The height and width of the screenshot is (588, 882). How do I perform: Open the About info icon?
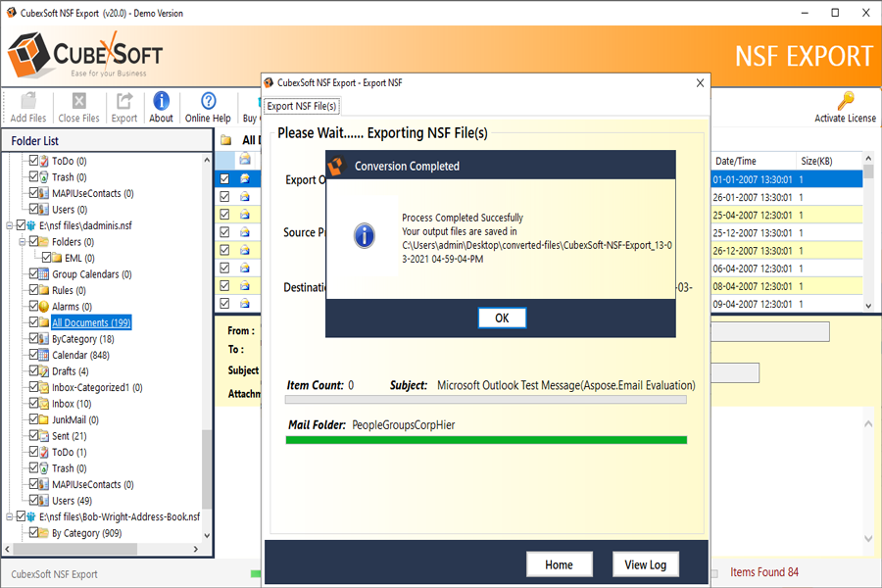(162, 101)
